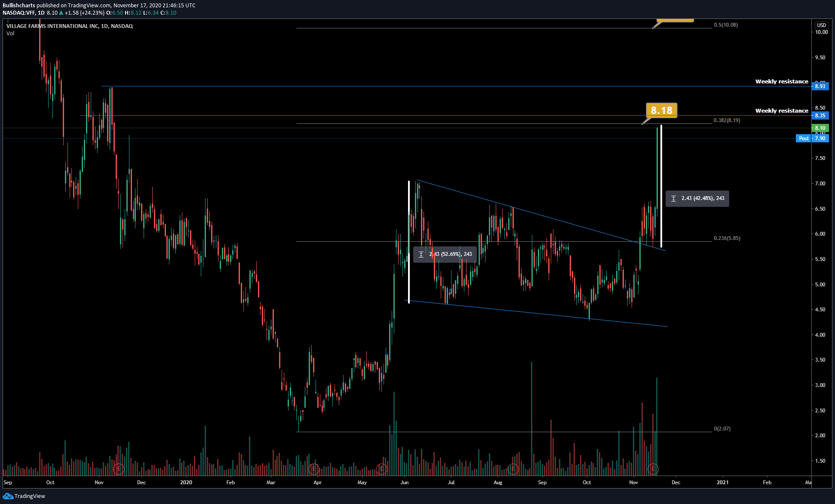The height and width of the screenshot is (504, 835).
Task: Click the H:8.12 high value in header
Action: point(133,13)
